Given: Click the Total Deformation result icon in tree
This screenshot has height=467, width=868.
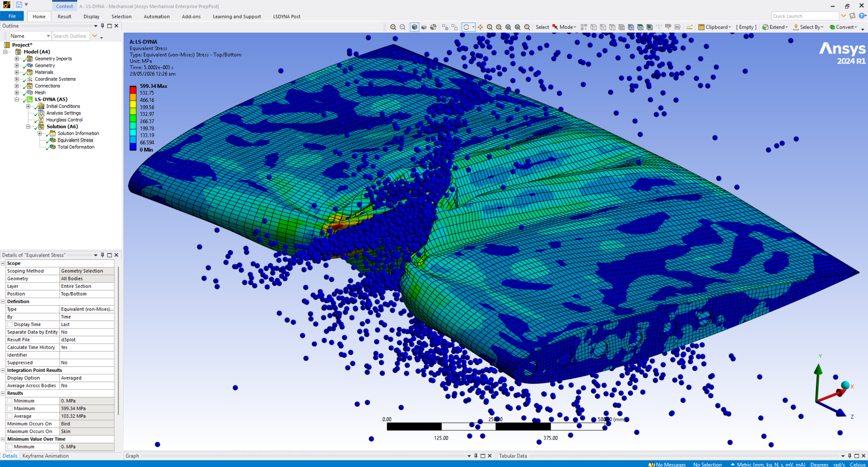Looking at the screenshot, I should point(53,147).
